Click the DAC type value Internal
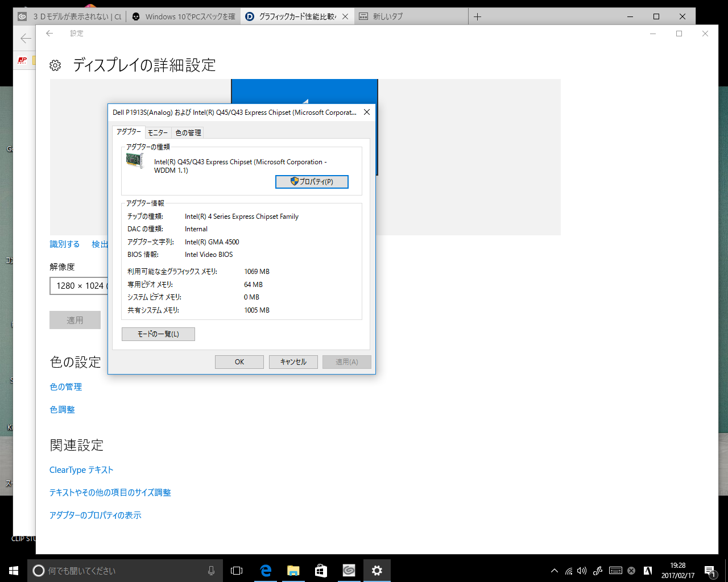Screen dimensions: 728x582 tap(196, 229)
